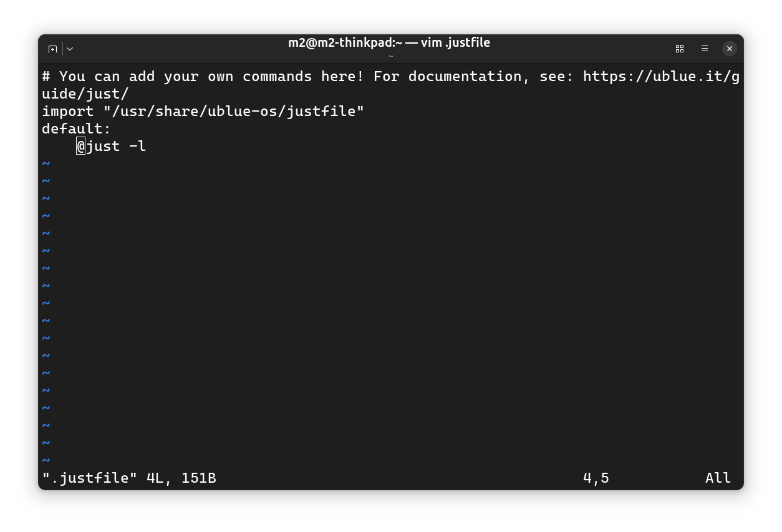782x532 pixels.
Task: Close the terminal window
Action: coord(730,49)
